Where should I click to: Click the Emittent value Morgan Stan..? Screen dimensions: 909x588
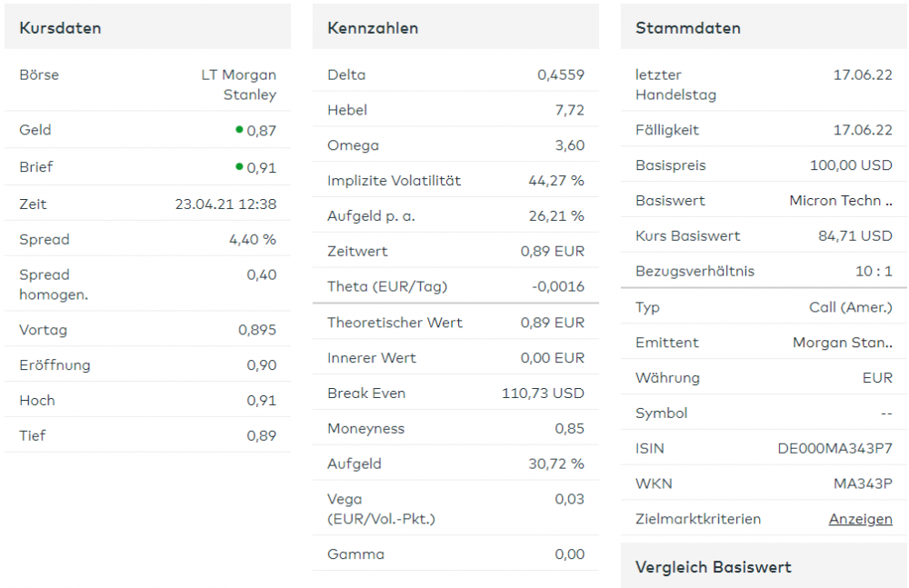point(843,343)
